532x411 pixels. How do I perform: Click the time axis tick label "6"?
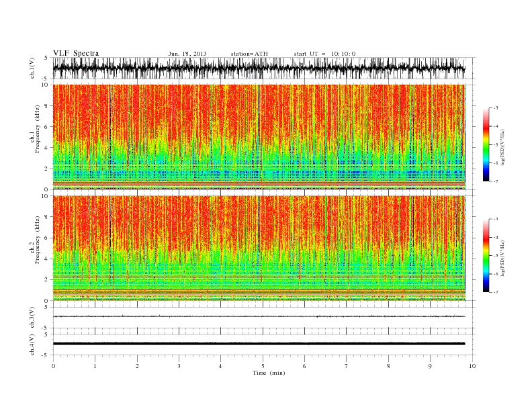coord(305,366)
